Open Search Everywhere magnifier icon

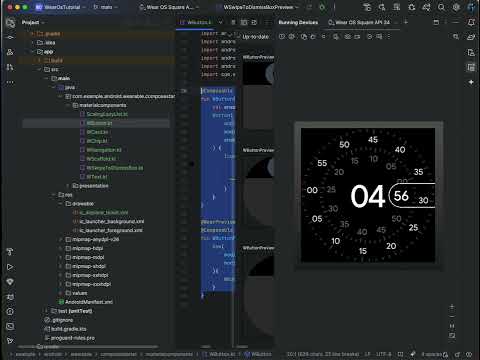[x=441, y=7]
